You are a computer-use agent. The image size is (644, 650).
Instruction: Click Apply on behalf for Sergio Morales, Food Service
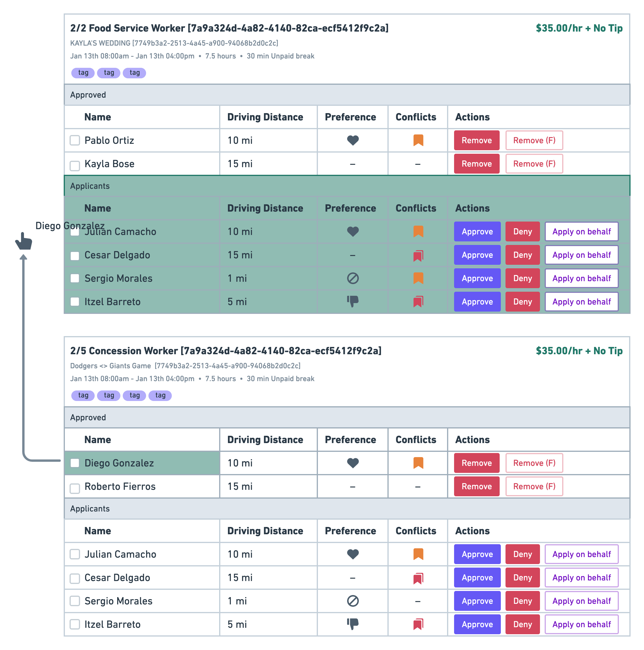click(x=581, y=278)
